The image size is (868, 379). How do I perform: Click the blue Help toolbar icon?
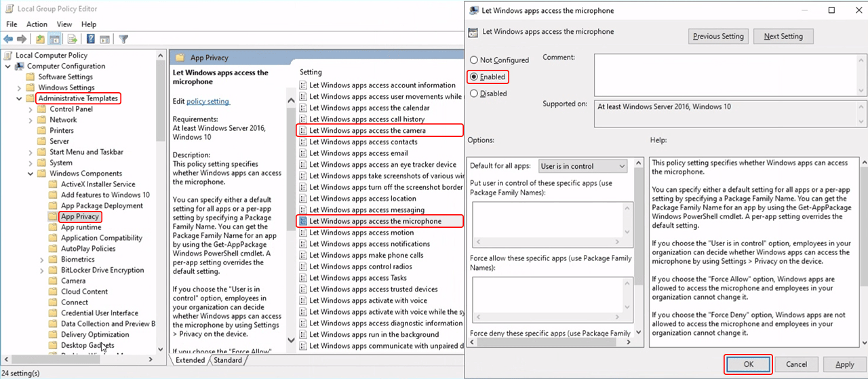(x=90, y=39)
